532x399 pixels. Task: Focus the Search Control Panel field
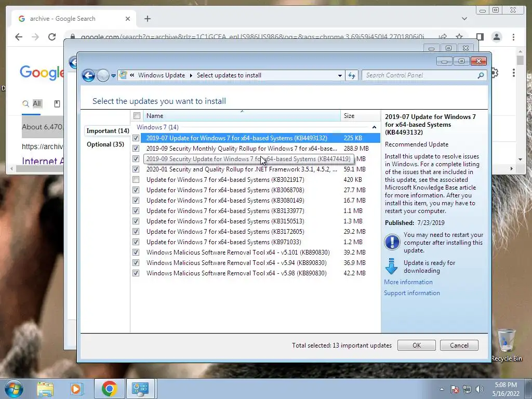(424, 75)
